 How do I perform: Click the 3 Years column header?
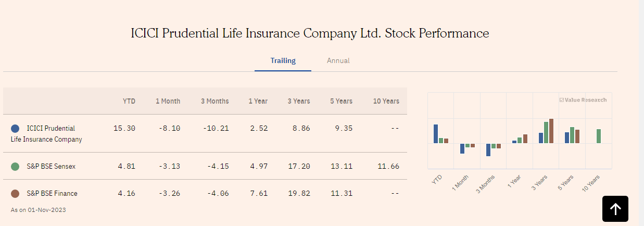(x=299, y=101)
